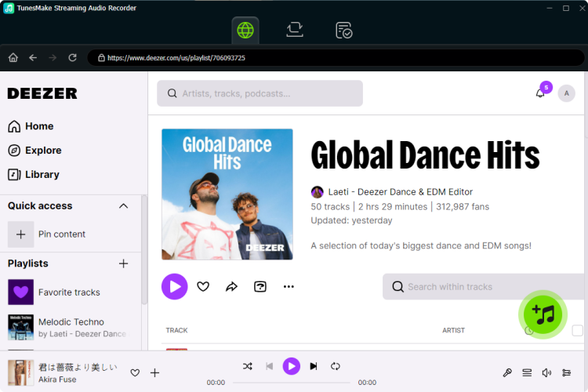Click the music quiz question mark icon

(260, 287)
